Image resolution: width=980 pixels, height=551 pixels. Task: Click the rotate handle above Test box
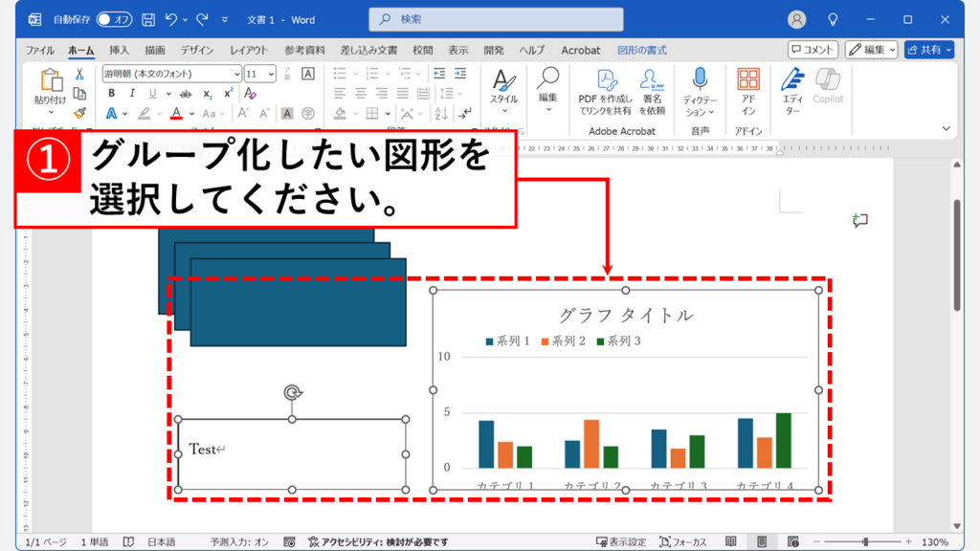pyautogui.click(x=293, y=392)
